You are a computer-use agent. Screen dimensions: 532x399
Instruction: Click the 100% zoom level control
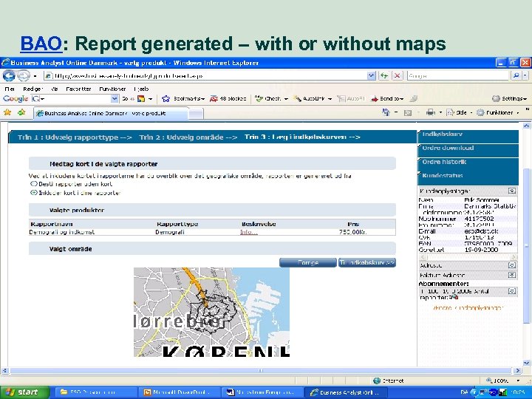[x=503, y=381]
